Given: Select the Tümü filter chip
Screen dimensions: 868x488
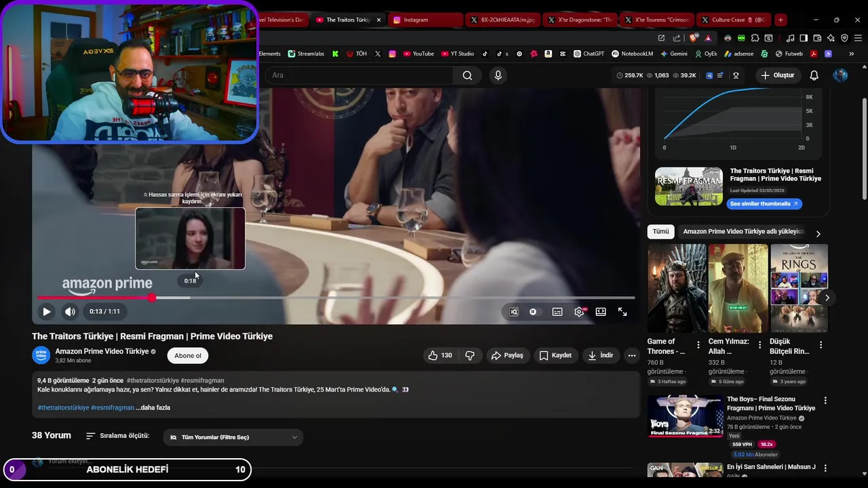Looking at the screenshot, I should pos(660,231).
